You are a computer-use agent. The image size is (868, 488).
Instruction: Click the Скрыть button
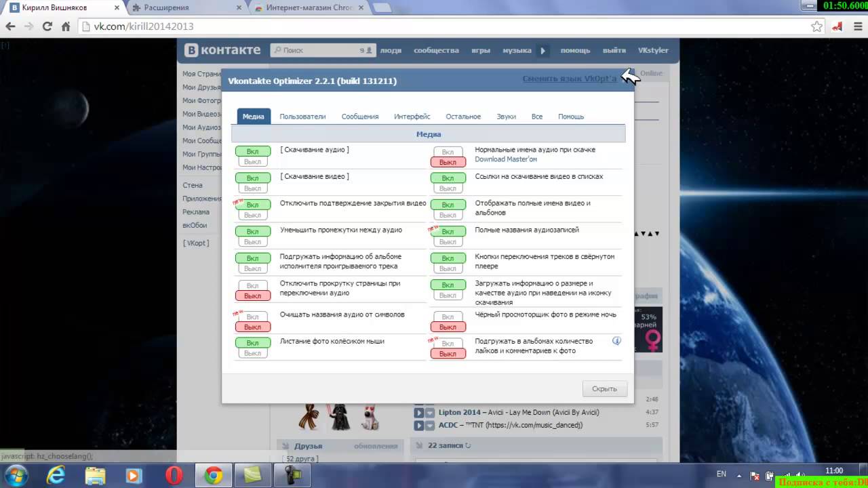point(604,388)
